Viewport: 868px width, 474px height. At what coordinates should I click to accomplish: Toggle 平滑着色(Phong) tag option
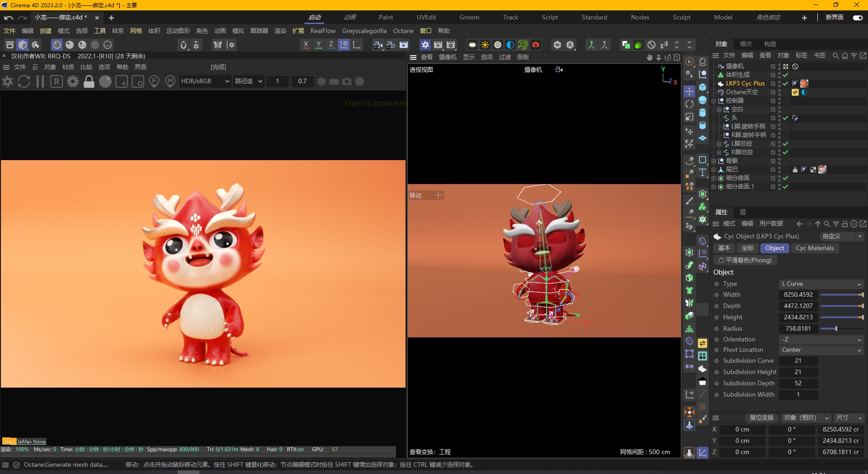pyautogui.click(x=745, y=261)
